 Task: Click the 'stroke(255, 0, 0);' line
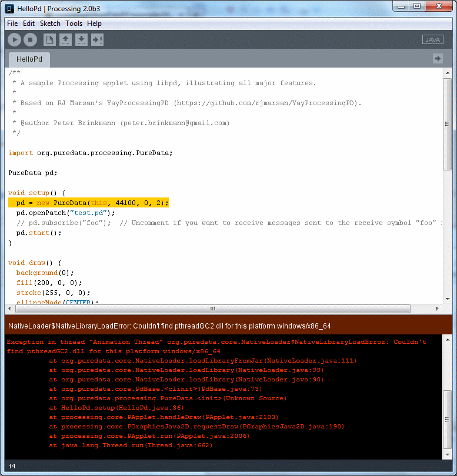(x=53, y=293)
